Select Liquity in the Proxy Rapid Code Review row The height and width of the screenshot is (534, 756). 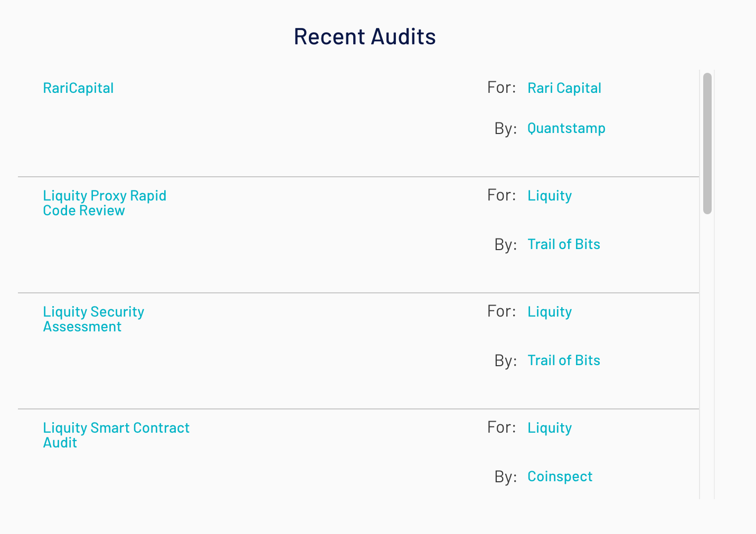click(549, 195)
